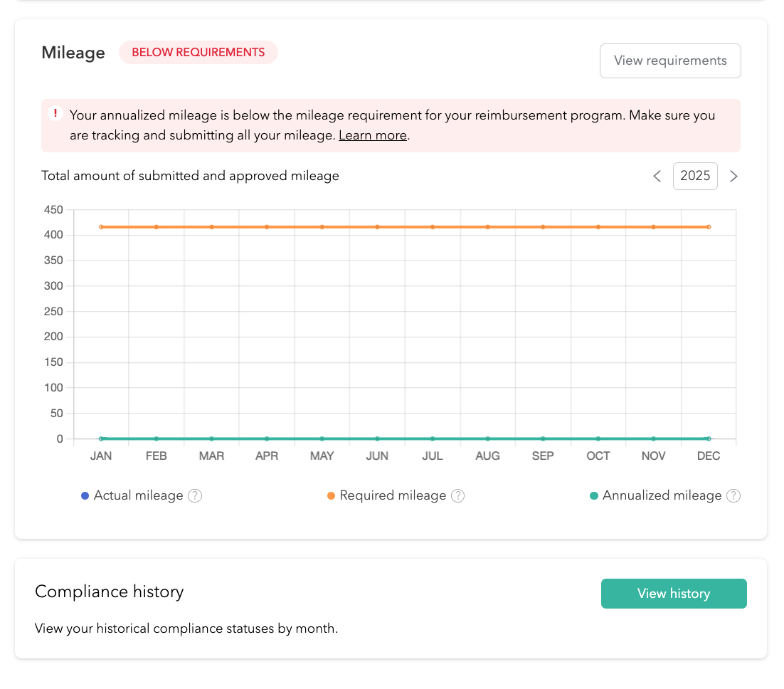Select the Mileage section heading
Viewport: 784px width, 689px height.
click(x=73, y=52)
